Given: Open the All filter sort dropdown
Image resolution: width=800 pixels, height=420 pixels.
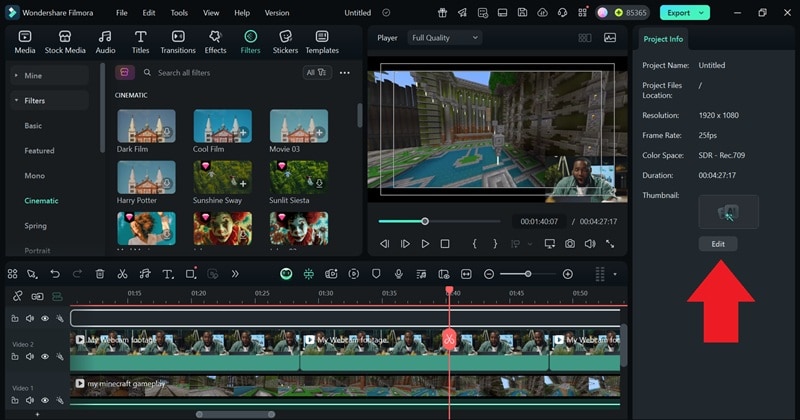Looking at the screenshot, I should (316, 72).
